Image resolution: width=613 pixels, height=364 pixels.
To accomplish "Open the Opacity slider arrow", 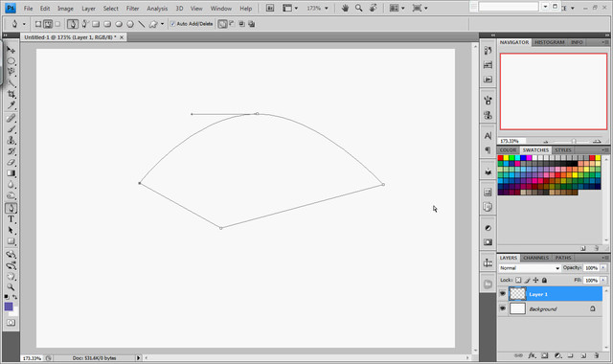I will 603,268.
